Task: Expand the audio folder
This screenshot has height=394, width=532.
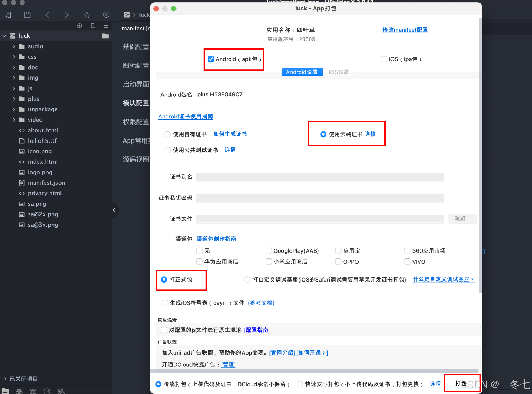Action: pos(14,46)
